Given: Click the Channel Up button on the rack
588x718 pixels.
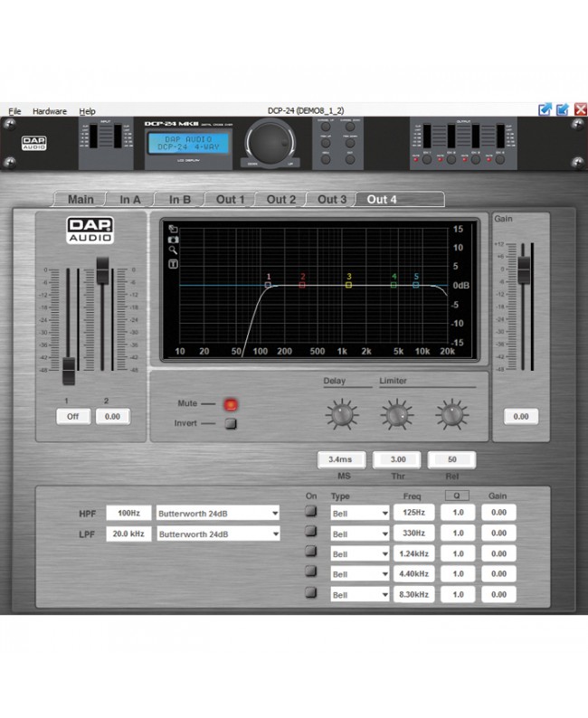Looking at the screenshot, I should tap(326, 127).
